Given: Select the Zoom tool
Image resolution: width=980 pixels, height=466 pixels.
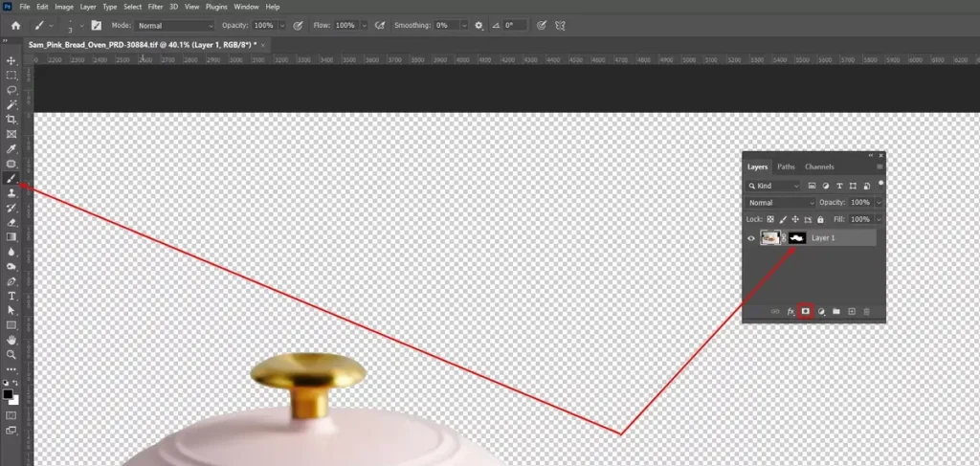Looking at the screenshot, I should tap(11, 354).
